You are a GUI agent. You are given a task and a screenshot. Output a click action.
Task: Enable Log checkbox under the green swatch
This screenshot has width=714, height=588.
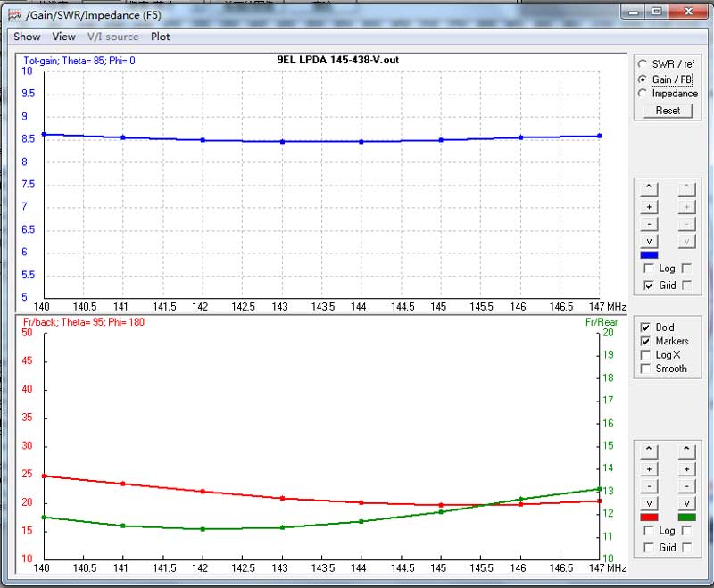(686, 531)
